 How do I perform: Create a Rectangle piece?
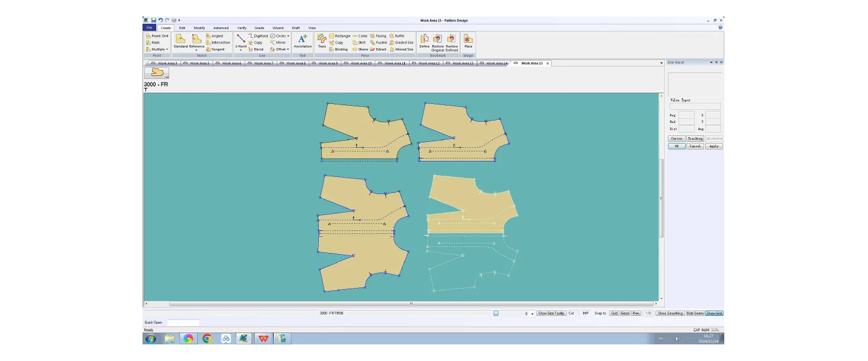pos(340,36)
